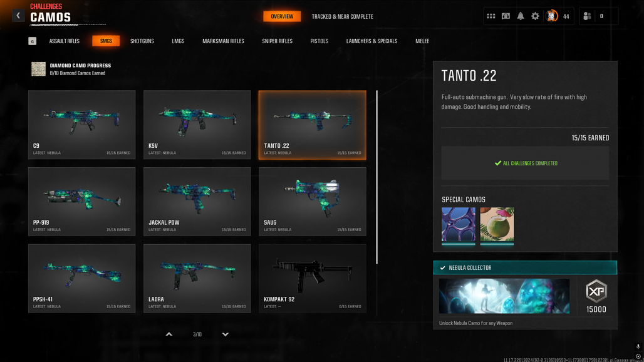Go back using the left chevron
644x362 pixels.
[x=18, y=16]
